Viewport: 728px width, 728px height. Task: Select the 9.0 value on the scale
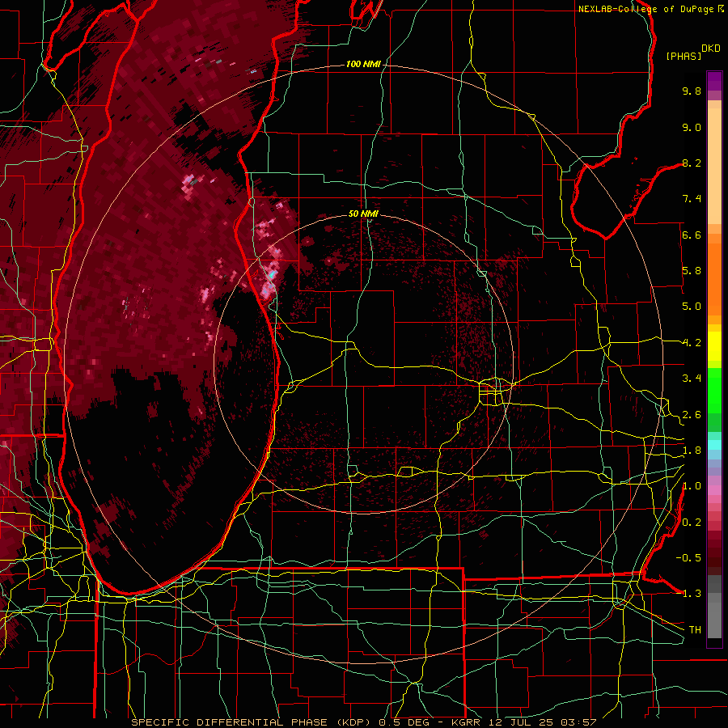coord(692,127)
